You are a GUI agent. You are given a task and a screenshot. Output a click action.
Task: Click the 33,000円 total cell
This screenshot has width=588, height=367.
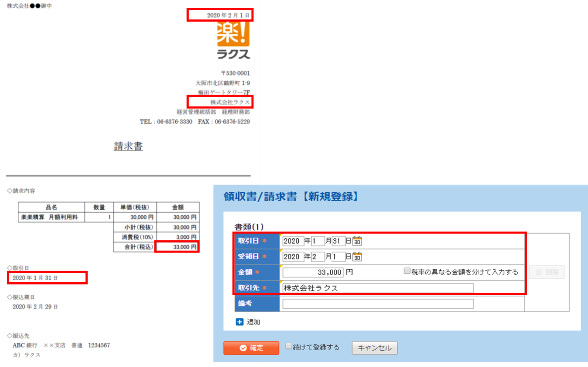(178, 247)
